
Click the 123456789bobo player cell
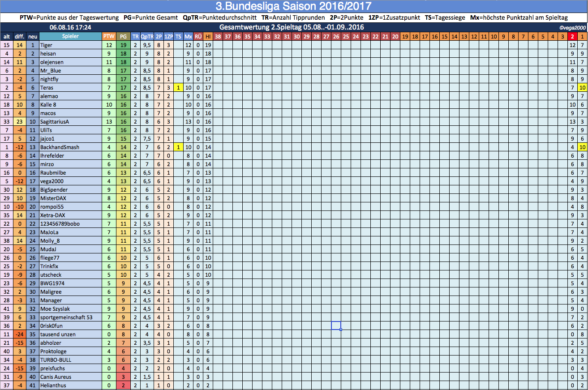pos(70,223)
